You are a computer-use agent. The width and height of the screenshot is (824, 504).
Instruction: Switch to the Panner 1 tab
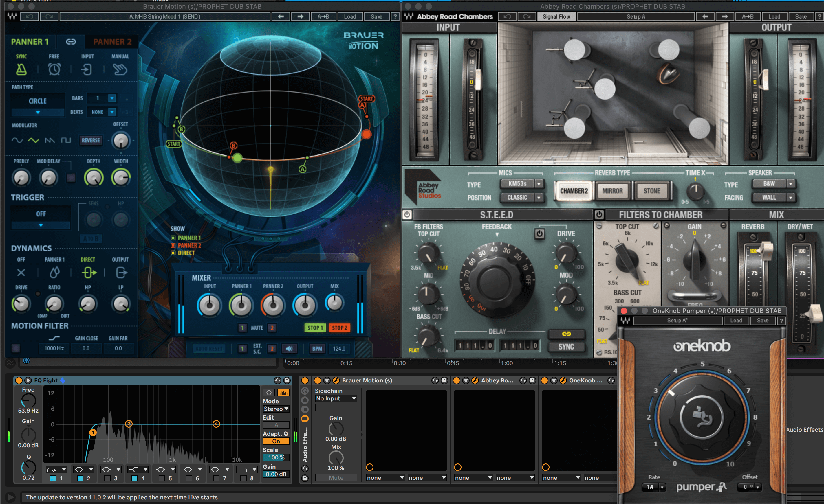click(x=30, y=41)
